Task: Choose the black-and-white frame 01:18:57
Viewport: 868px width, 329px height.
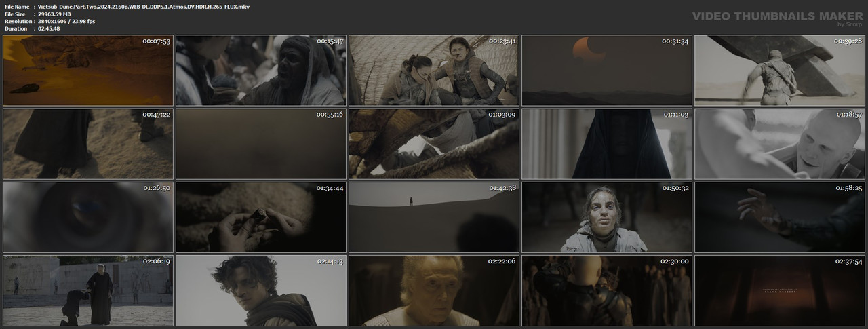Action: coord(780,144)
